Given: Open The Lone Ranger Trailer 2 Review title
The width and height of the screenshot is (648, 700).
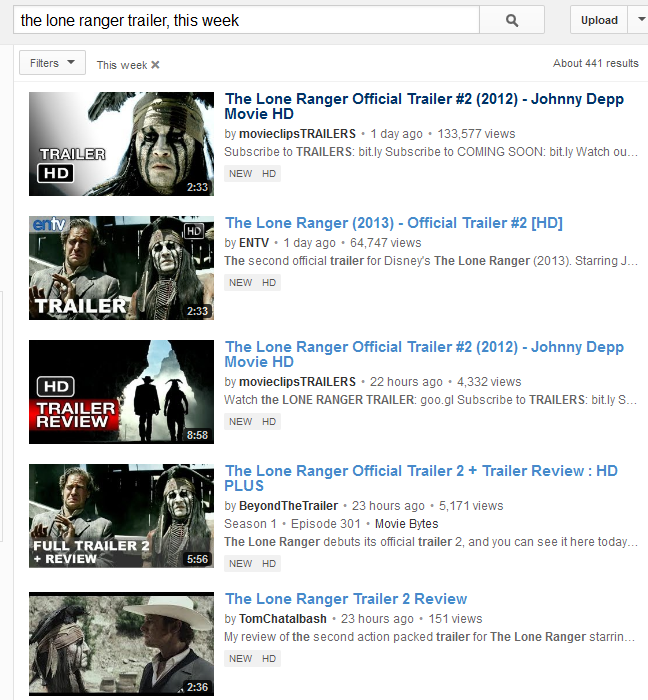Looking at the screenshot, I should [346, 599].
